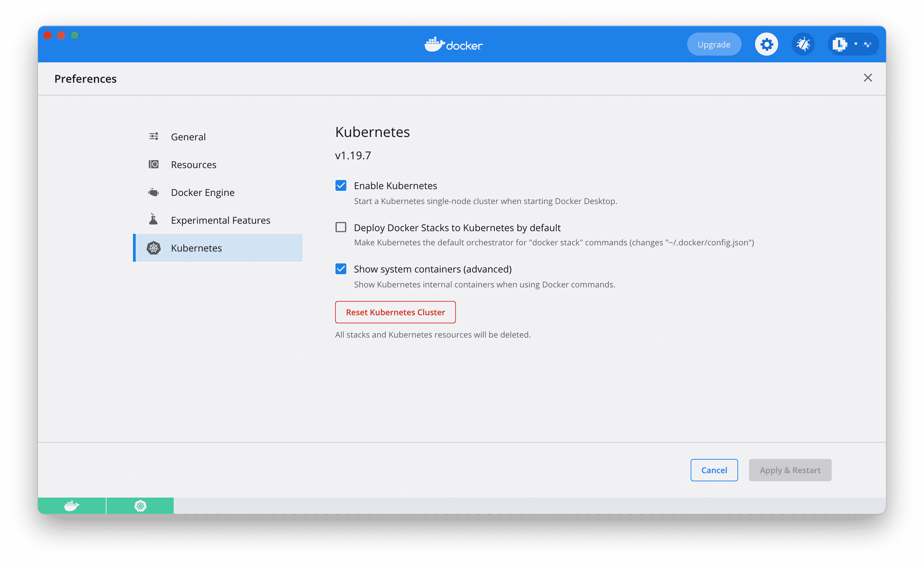Click the Resources disk icon
This screenshot has height=564, width=924.
point(153,164)
